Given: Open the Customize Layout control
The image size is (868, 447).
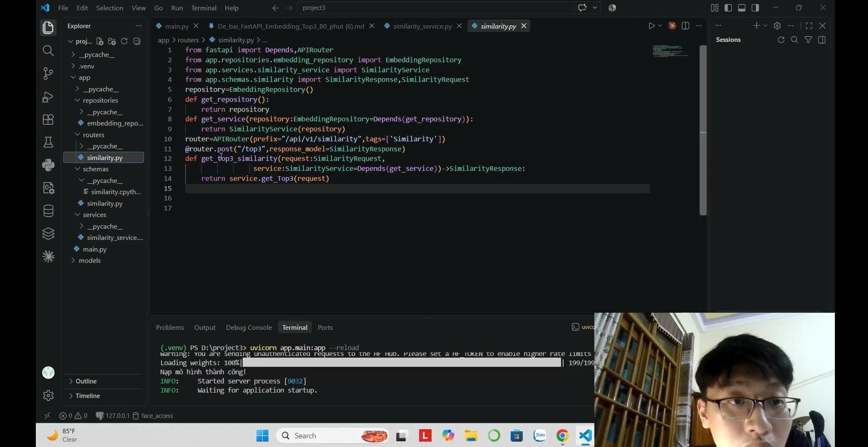Looking at the screenshot, I should point(715,8).
